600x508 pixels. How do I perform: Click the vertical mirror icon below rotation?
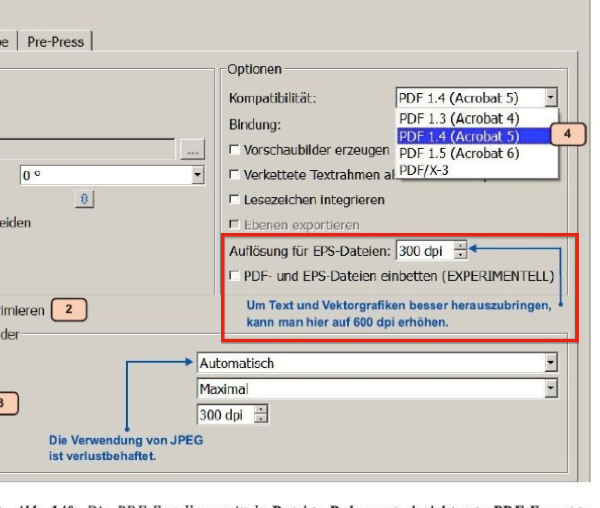[86, 199]
